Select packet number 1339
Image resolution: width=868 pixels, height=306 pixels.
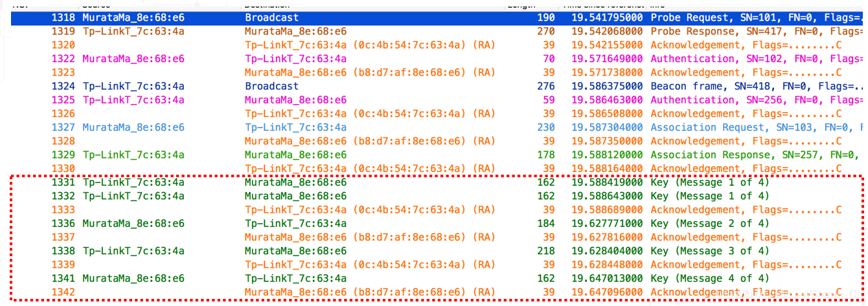(63, 265)
